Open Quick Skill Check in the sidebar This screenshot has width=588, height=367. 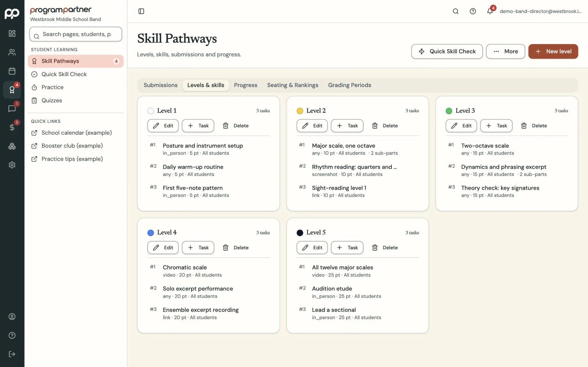tap(76, 74)
